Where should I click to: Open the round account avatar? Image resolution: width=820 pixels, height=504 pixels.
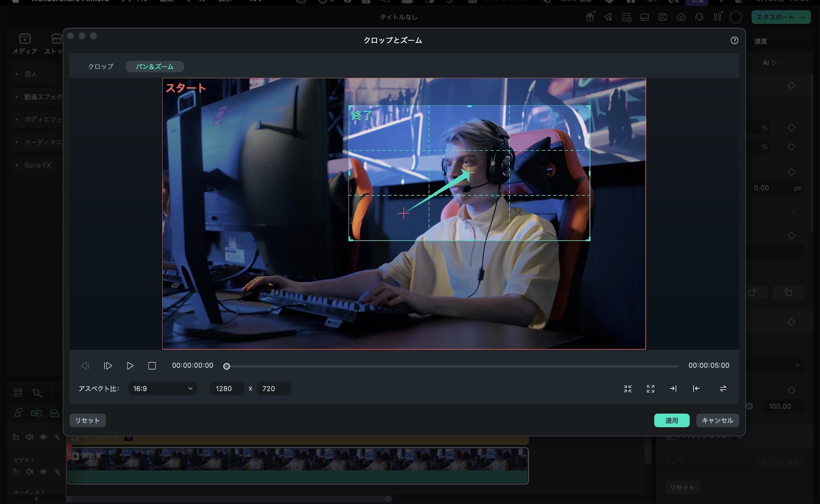[x=736, y=17]
